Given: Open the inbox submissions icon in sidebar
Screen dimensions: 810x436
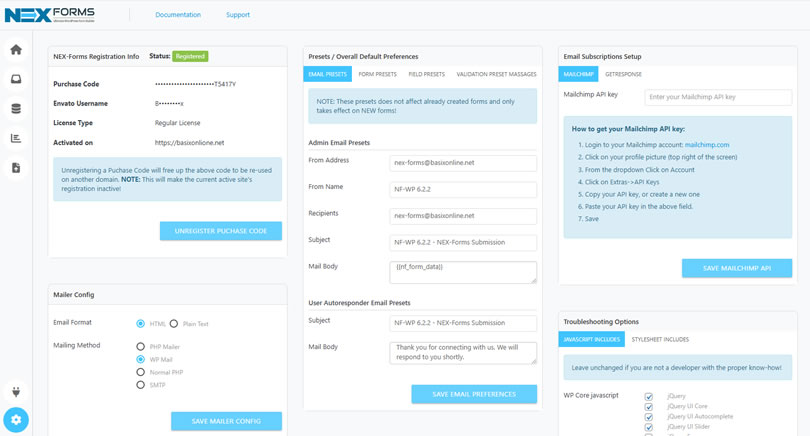Looking at the screenshot, I should click(16, 79).
